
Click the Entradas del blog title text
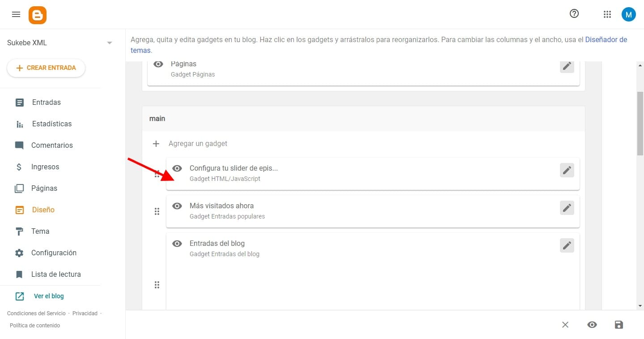(x=217, y=244)
